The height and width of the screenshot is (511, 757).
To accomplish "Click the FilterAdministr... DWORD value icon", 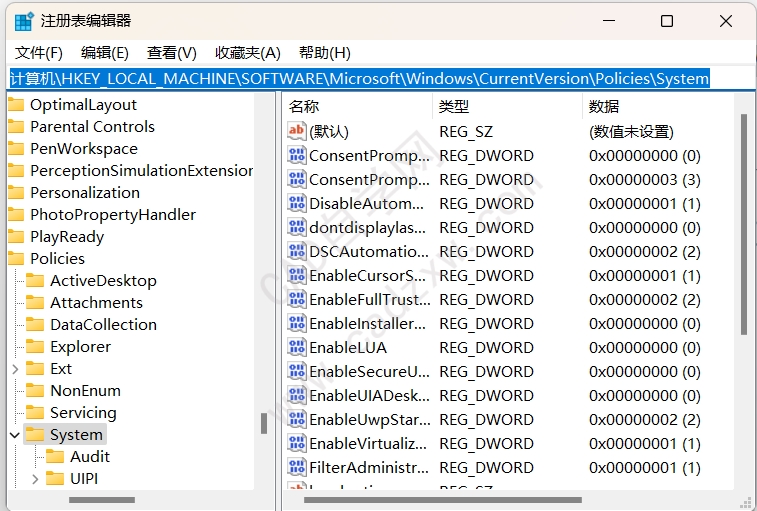I will pyautogui.click(x=296, y=467).
